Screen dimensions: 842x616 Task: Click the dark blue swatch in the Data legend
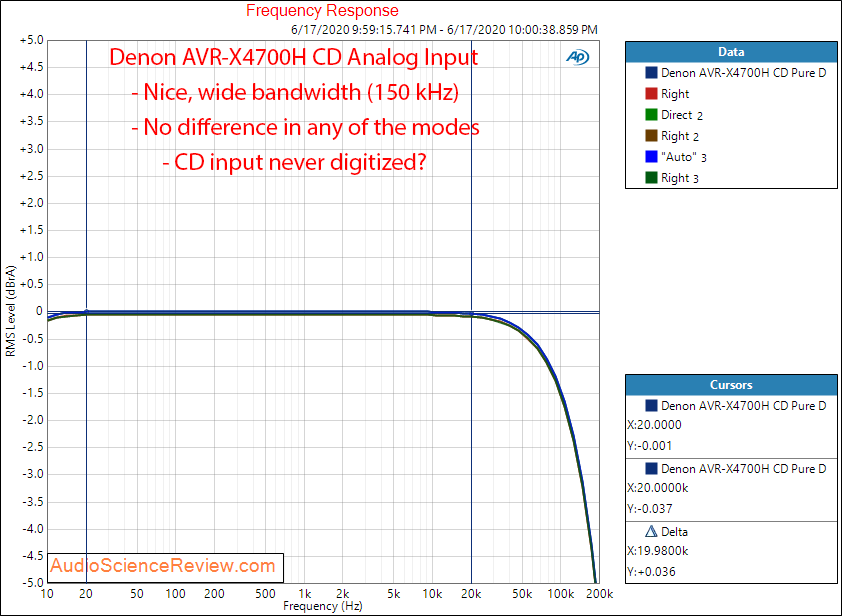[651, 73]
